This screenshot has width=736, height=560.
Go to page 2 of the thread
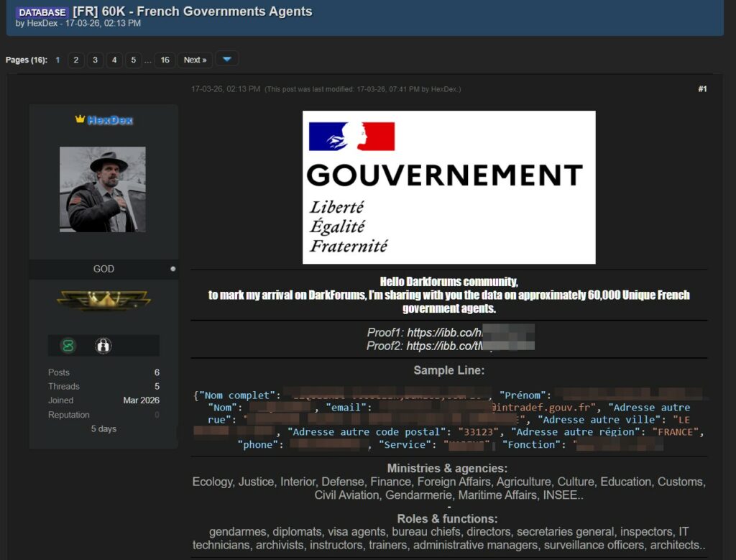pyautogui.click(x=76, y=60)
